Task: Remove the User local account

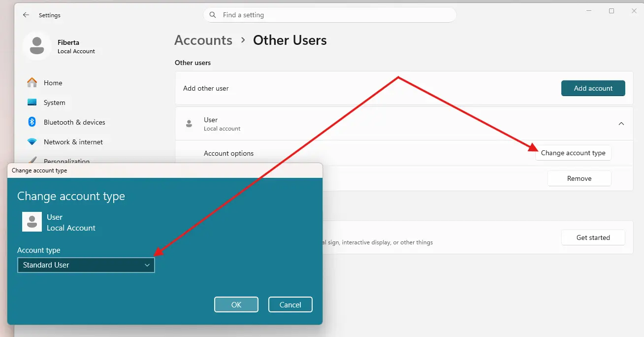Action: (579, 178)
